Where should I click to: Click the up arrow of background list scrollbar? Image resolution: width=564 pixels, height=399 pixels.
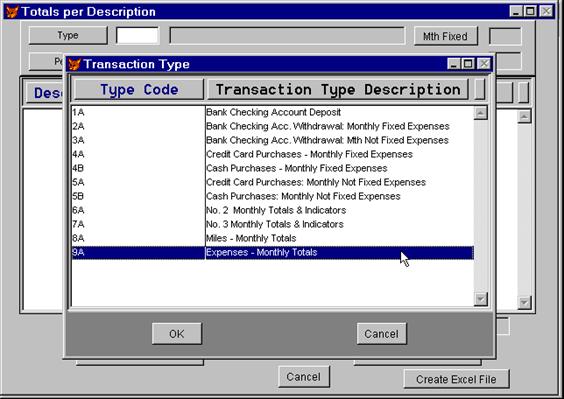(524, 117)
